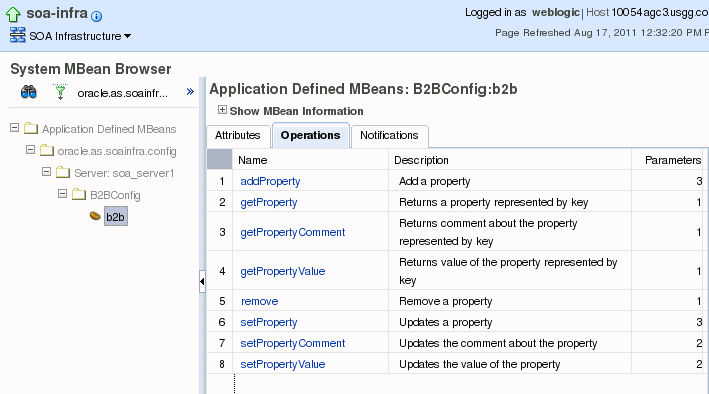The height and width of the screenshot is (394, 709).
Task: Collapse the left pane with the splitter arrow
Action: pyautogui.click(x=202, y=281)
